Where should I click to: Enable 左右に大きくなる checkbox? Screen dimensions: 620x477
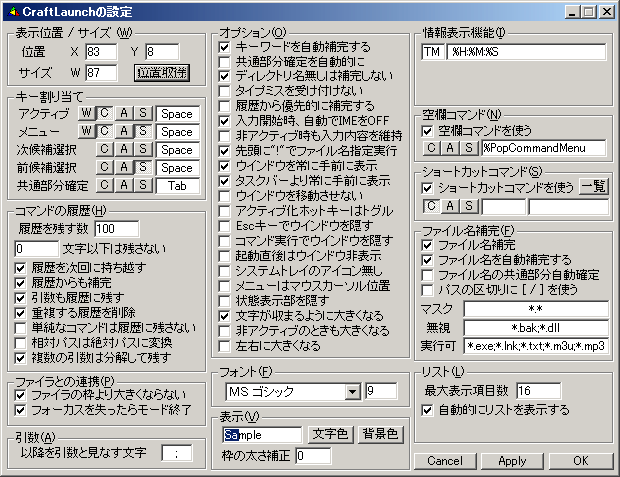pyautogui.click(x=224, y=346)
